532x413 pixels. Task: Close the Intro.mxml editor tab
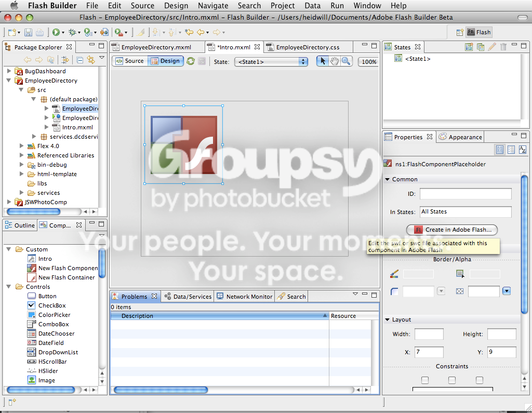(257, 47)
